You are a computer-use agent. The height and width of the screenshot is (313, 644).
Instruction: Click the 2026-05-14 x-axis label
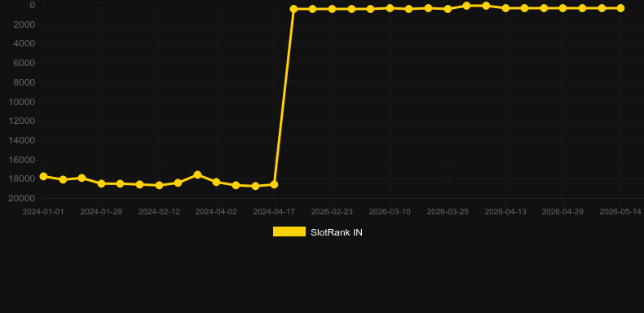(620, 212)
